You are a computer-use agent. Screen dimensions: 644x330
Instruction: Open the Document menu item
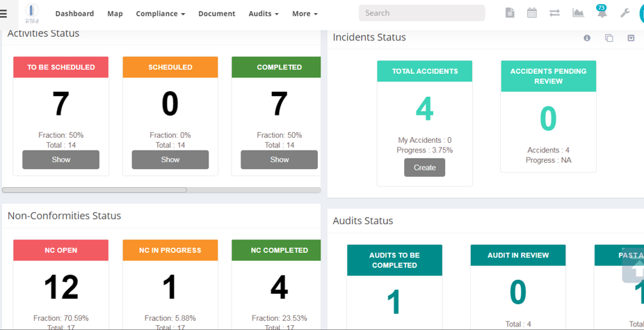click(216, 14)
